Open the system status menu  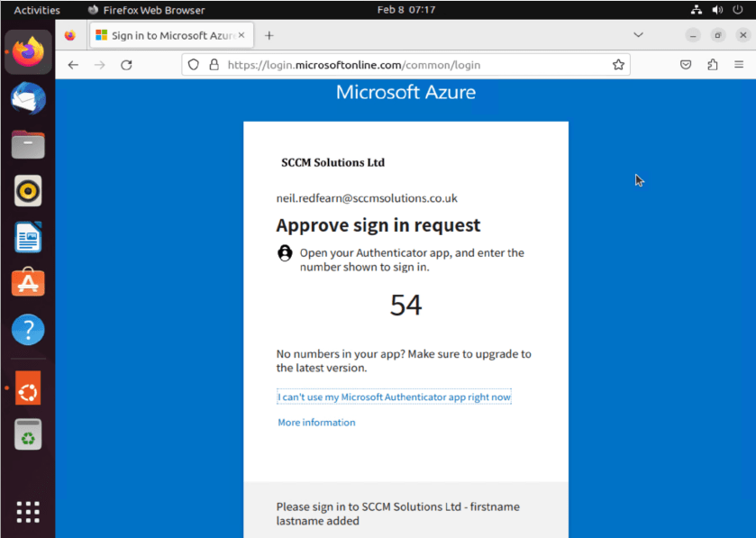(715, 10)
